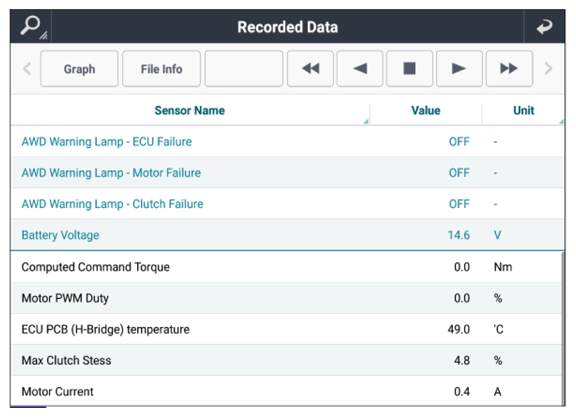Select the Motor PWM Duty row
This screenshot has width=576, height=417.
tap(286, 298)
